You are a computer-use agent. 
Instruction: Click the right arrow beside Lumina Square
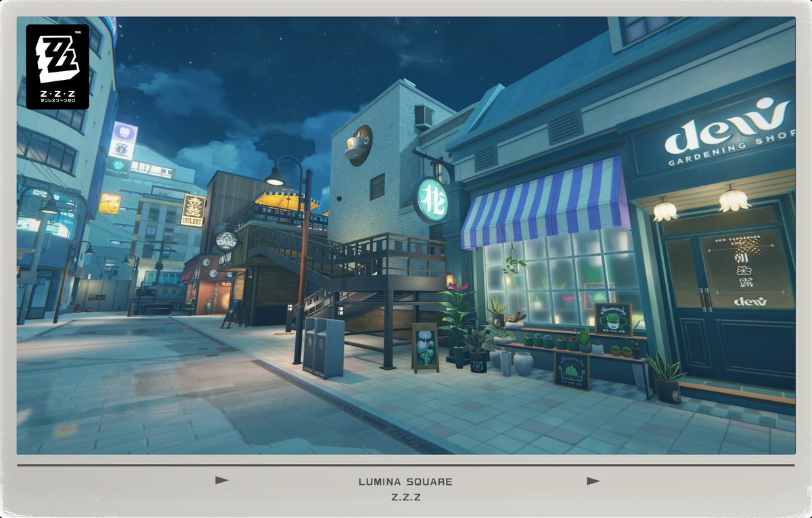tap(593, 481)
